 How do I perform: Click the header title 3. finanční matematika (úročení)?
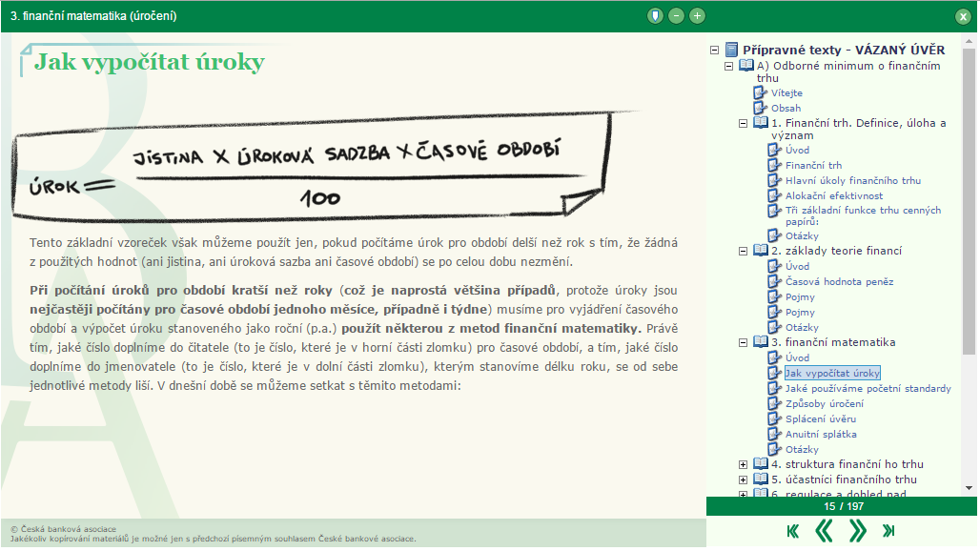point(93,15)
